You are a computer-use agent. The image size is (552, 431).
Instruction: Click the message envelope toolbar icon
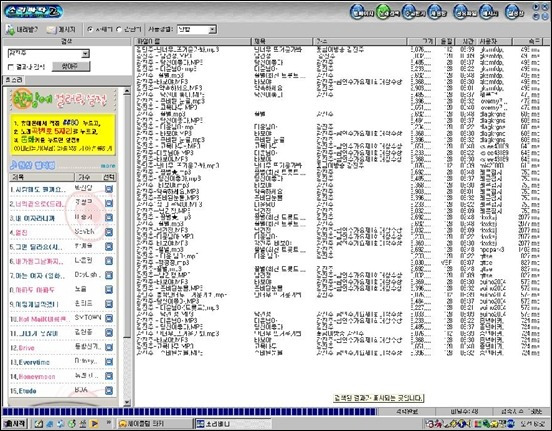click(51, 30)
